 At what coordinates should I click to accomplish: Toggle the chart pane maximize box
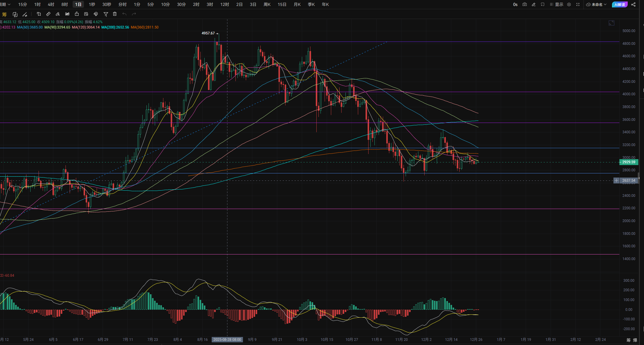[611, 23]
